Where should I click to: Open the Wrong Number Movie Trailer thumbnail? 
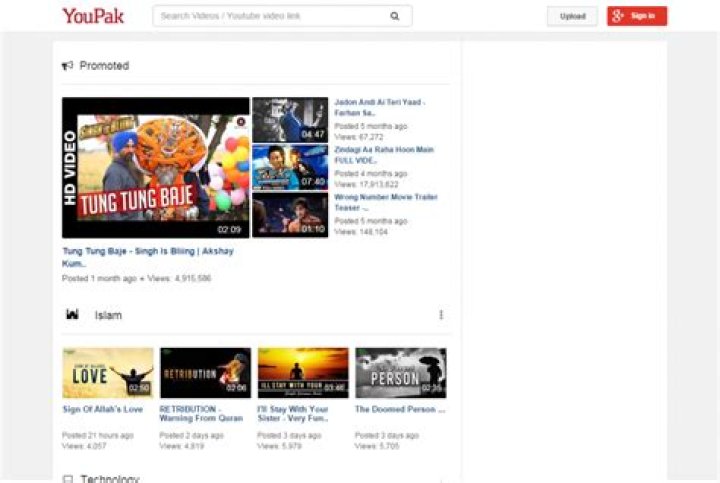coord(290,215)
